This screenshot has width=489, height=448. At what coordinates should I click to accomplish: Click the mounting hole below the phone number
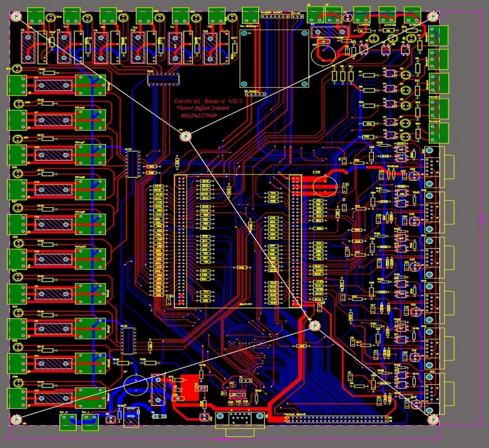coord(186,136)
